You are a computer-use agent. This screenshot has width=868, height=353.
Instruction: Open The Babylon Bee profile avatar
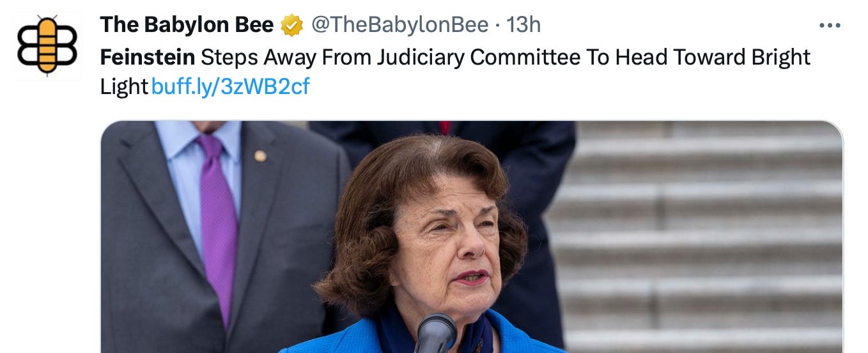coord(47,46)
